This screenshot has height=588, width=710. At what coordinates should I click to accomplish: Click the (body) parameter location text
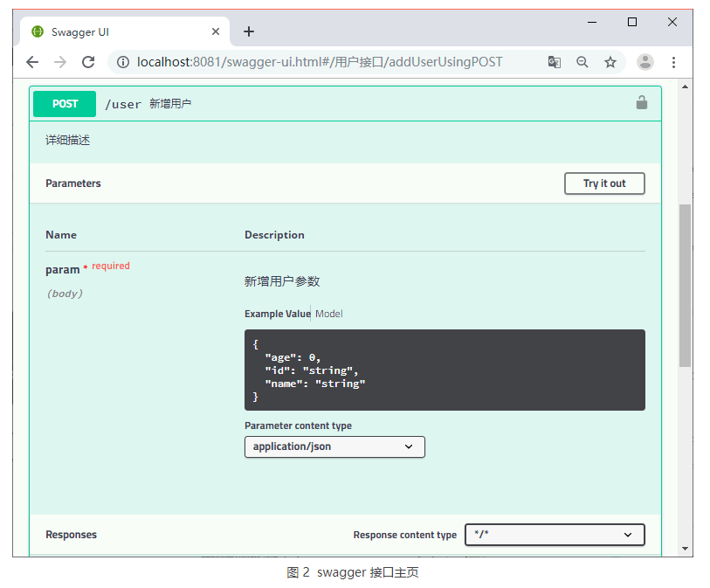click(x=65, y=294)
